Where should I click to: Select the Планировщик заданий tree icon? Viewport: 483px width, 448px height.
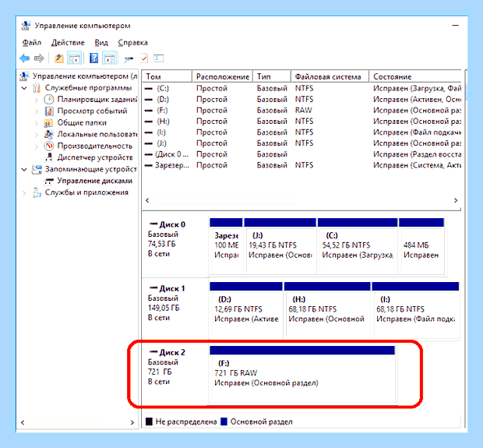click(x=48, y=99)
